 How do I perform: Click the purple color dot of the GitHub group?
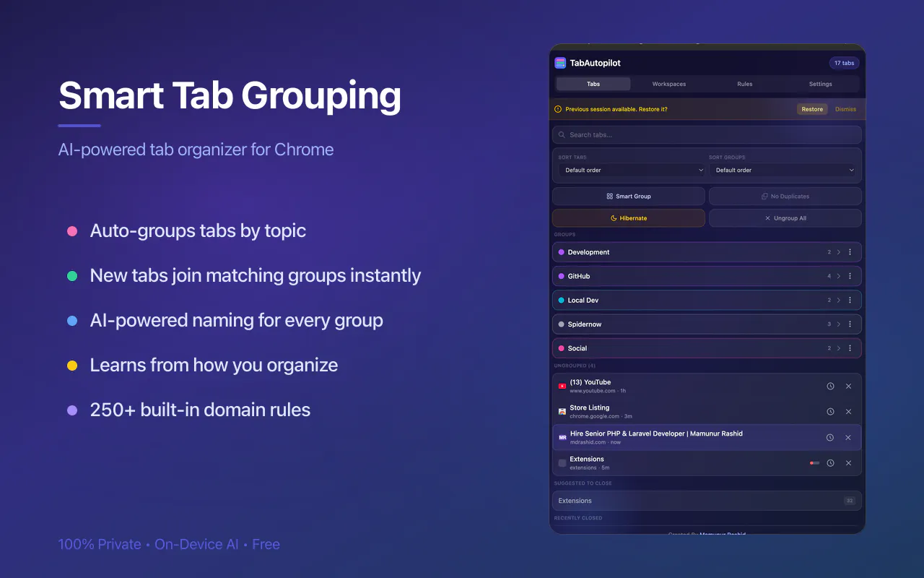point(561,276)
